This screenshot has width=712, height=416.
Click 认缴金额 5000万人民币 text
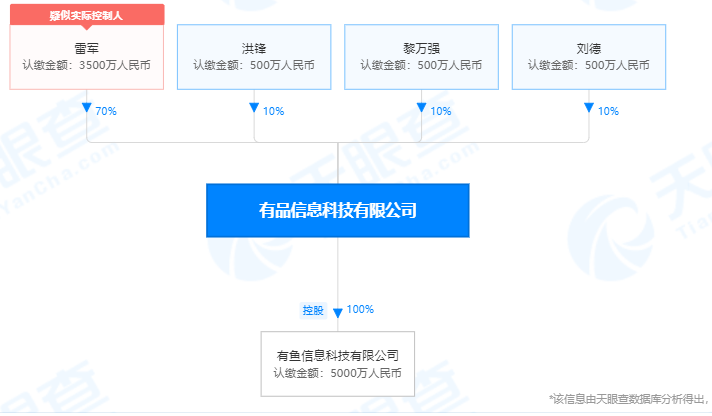338,373
